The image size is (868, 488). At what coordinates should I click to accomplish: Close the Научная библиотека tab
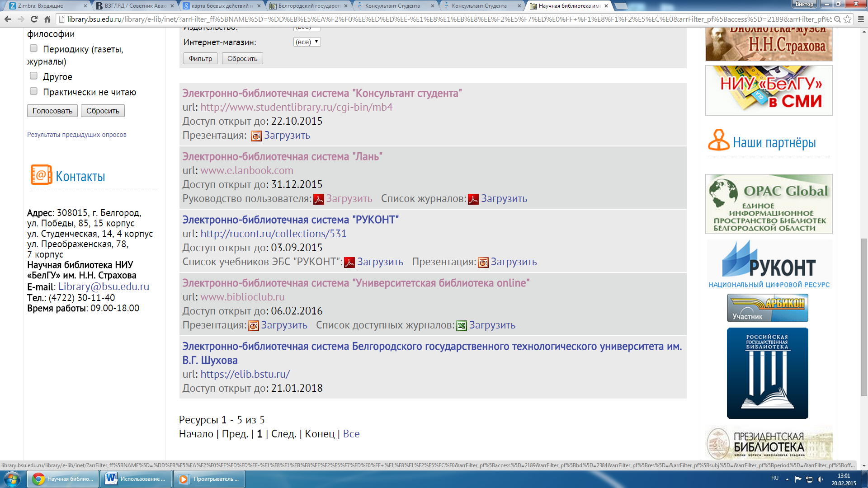606,6
